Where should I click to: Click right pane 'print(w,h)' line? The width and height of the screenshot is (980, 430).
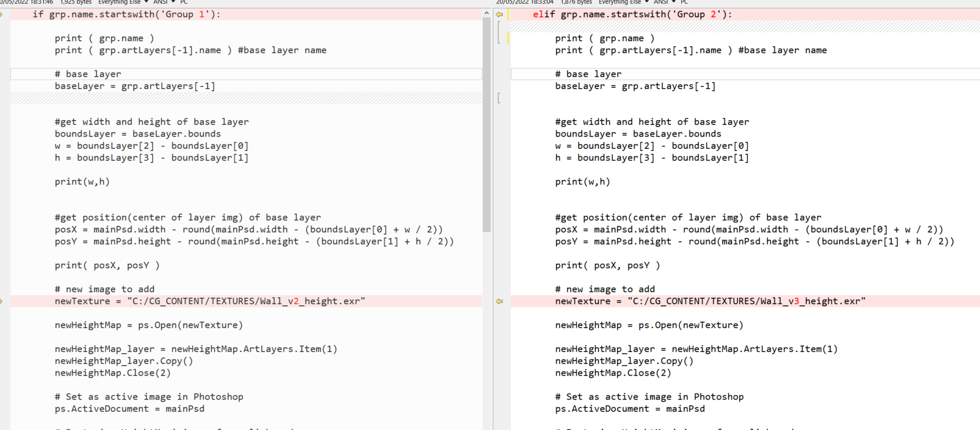[x=583, y=182]
